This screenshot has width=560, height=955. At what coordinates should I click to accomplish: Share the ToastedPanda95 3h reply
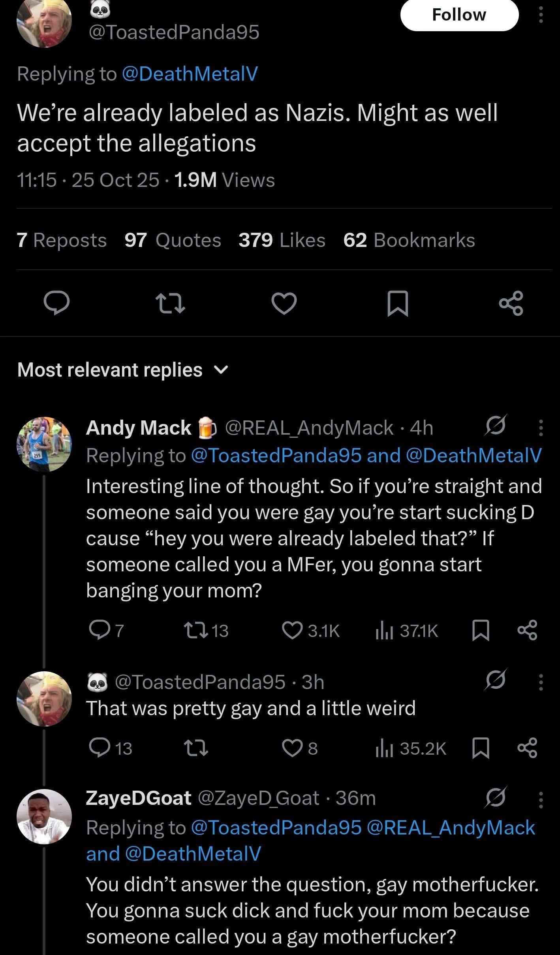(x=527, y=748)
